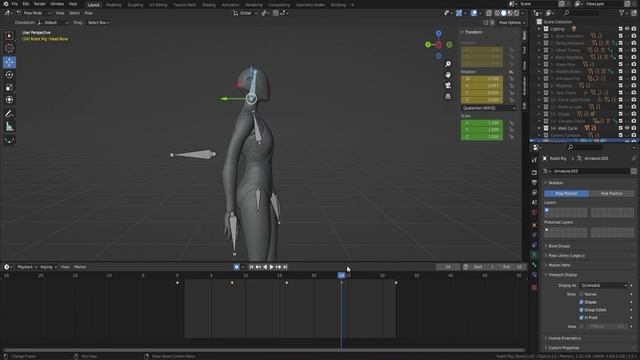Image resolution: width=640 pixels, height=360 pixels.
Task: Click the blue Z axis gizmo ball
Action: tap(438, 33)
